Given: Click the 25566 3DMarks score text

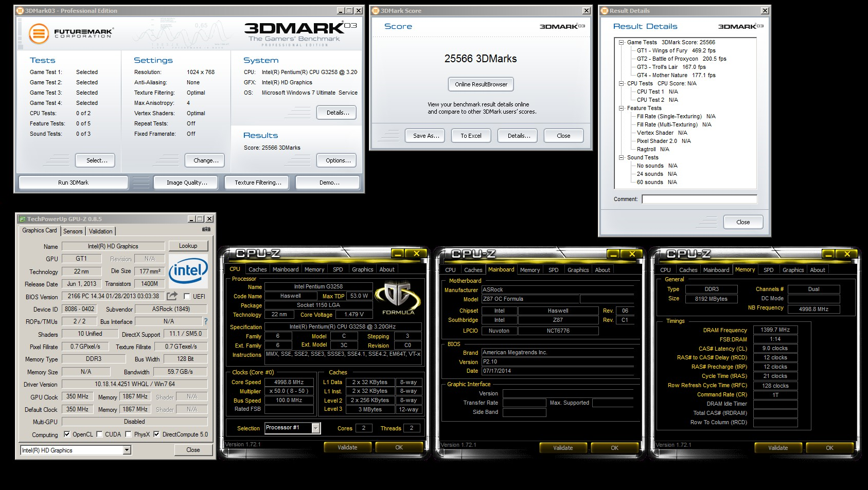Looking at the screenshot, I should point(481,59).
